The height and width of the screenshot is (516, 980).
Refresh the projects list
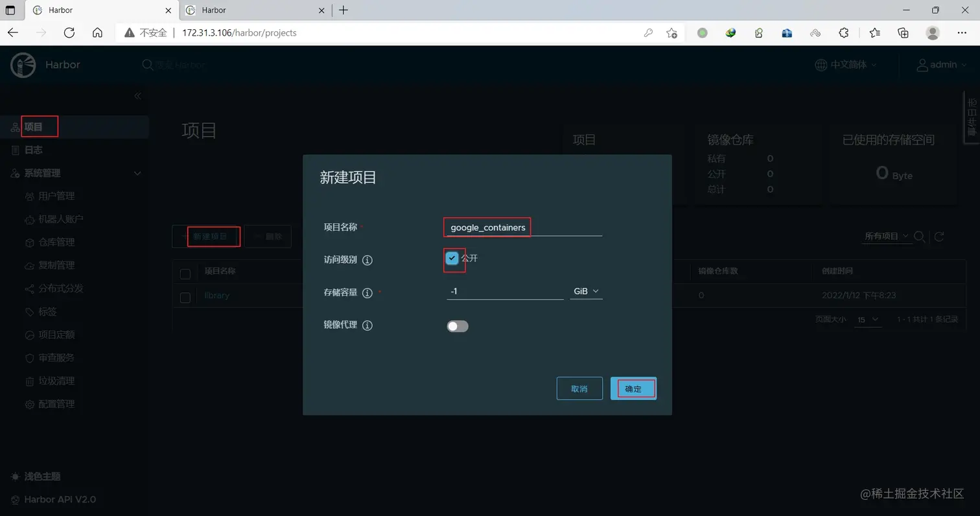[939, 237]
